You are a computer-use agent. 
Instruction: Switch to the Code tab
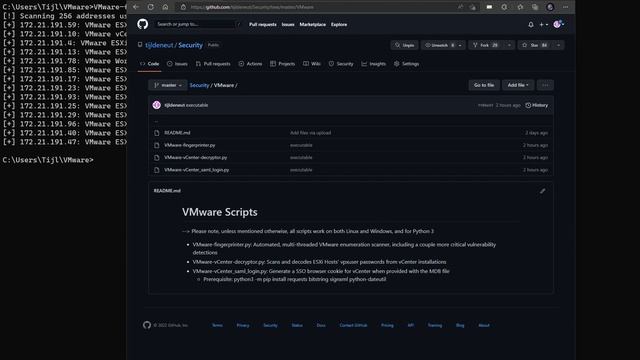tap(149, 64)
